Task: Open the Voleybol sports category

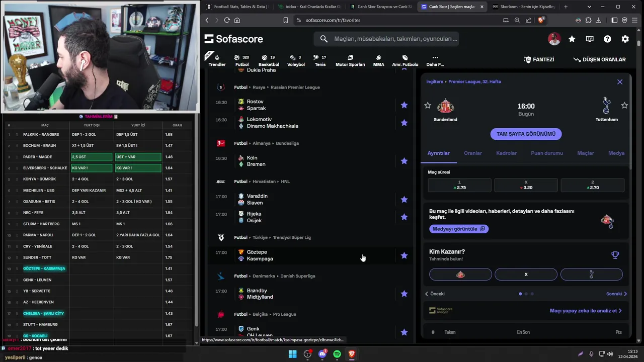Action: click(296, 60)
